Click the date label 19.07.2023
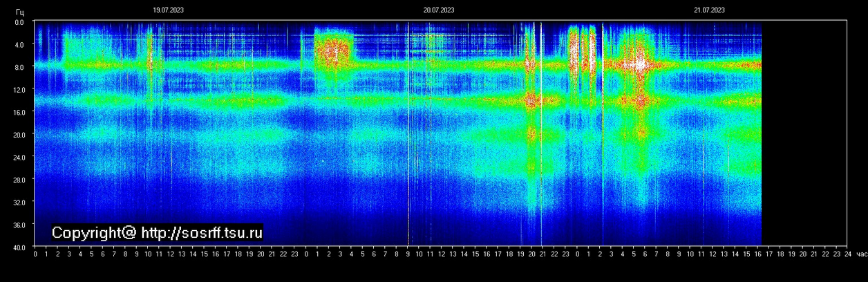Image resolution: width=868 pixels, height=282 pixels. point(168,10)
